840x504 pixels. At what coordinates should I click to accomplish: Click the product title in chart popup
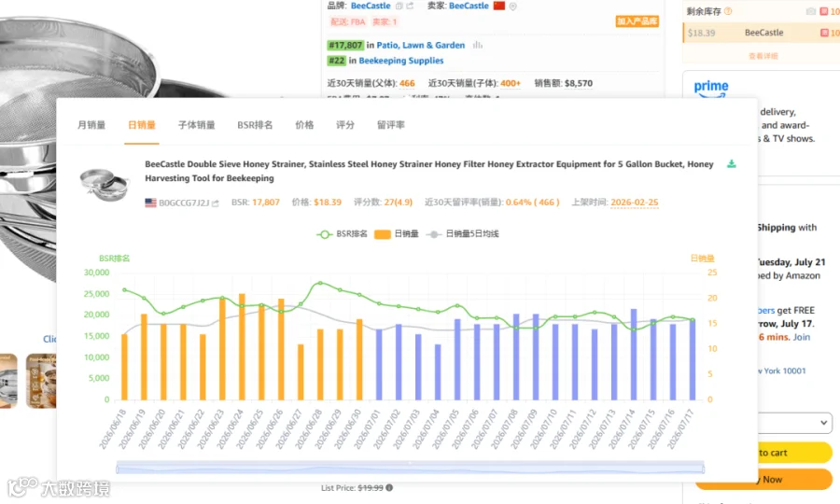click(x=428, y=171)
